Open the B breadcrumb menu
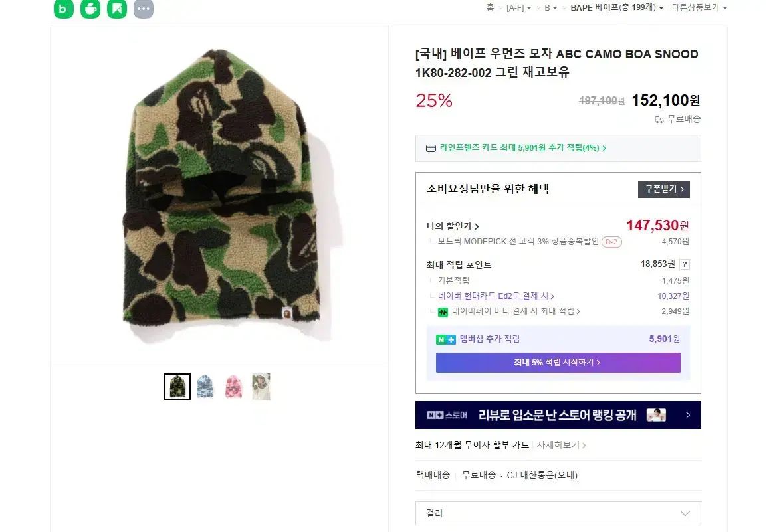 [551, 8]
